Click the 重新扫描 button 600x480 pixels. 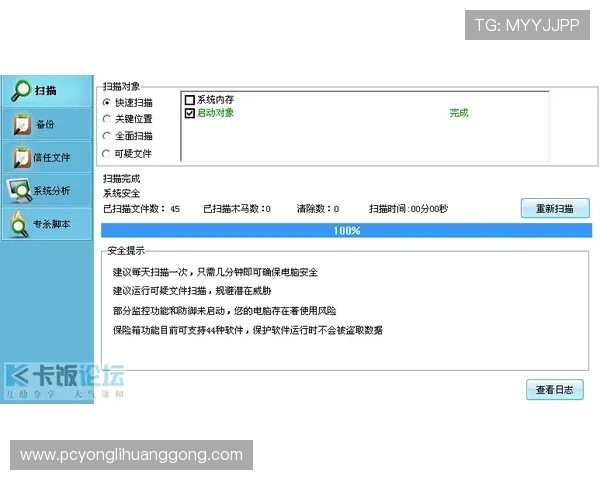(x=555, y=208)
